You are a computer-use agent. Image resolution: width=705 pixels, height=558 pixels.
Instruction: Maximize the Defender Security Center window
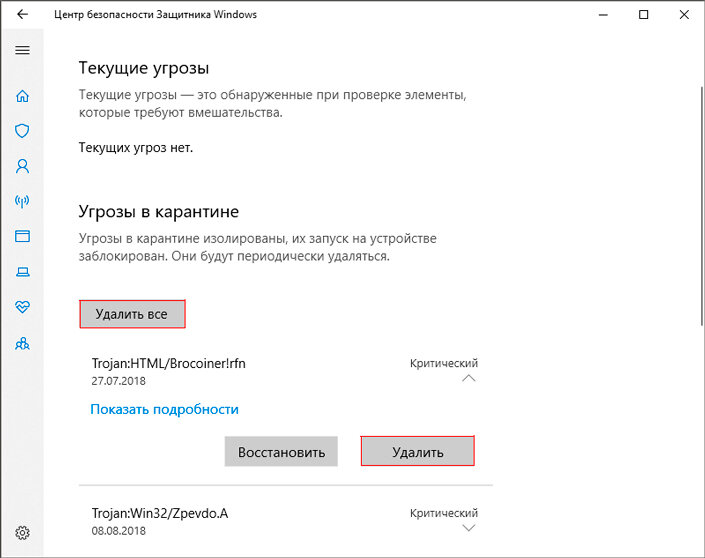coord(643,14)
